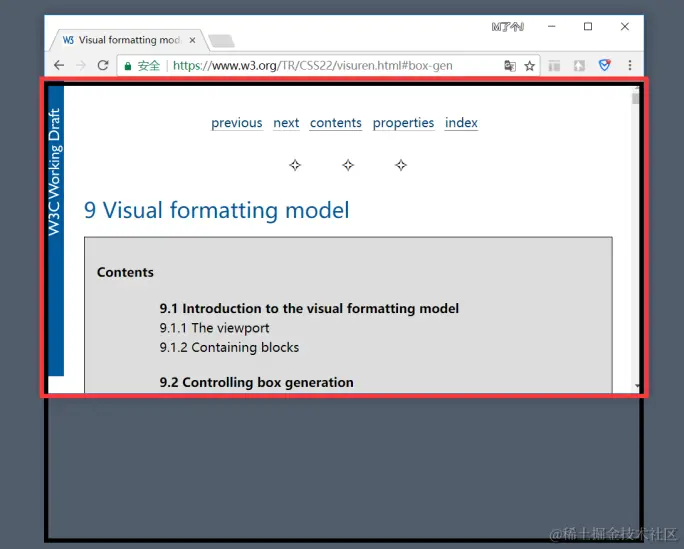Follow the previous link
Viewport: 684px width, 549px height.
tap(237, 123)
